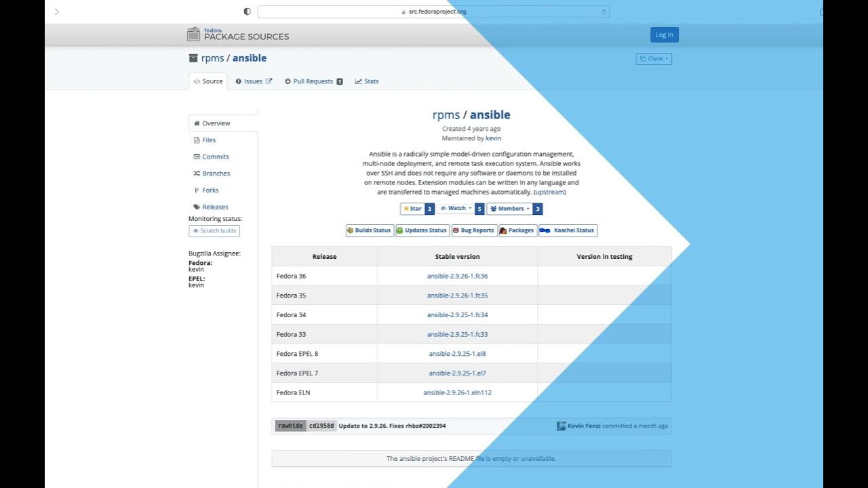Open the Bug Reports badge
Screen dimensions: 868x488
pos(474,230)
